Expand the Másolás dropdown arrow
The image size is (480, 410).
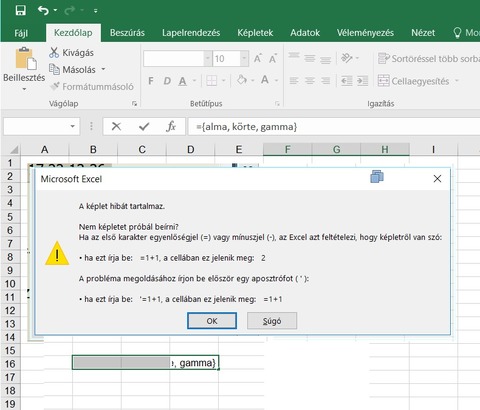pos(103,69)
